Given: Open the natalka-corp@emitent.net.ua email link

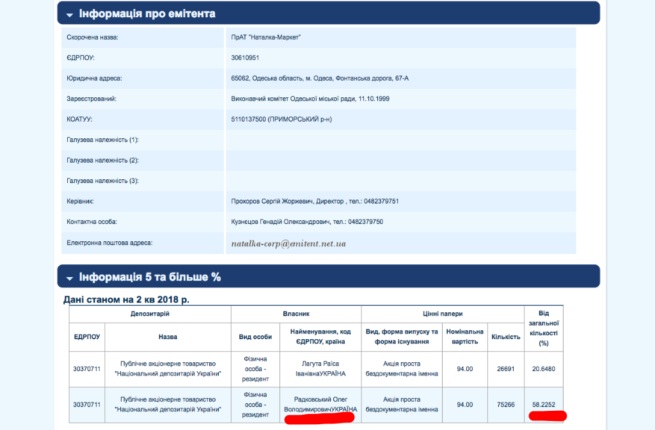Looking at the screenshot, I should click(x=287, y=243).
